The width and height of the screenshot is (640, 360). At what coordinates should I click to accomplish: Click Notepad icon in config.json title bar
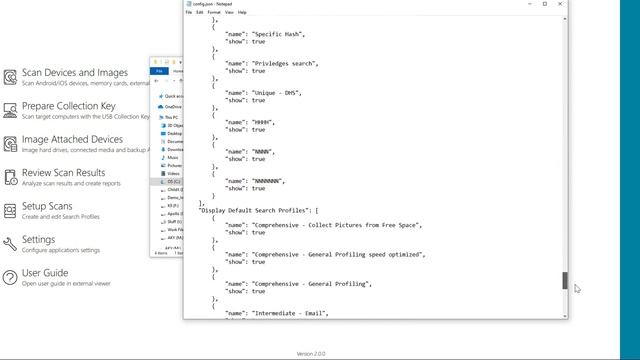pyautogui.click(x=189, y=4)
